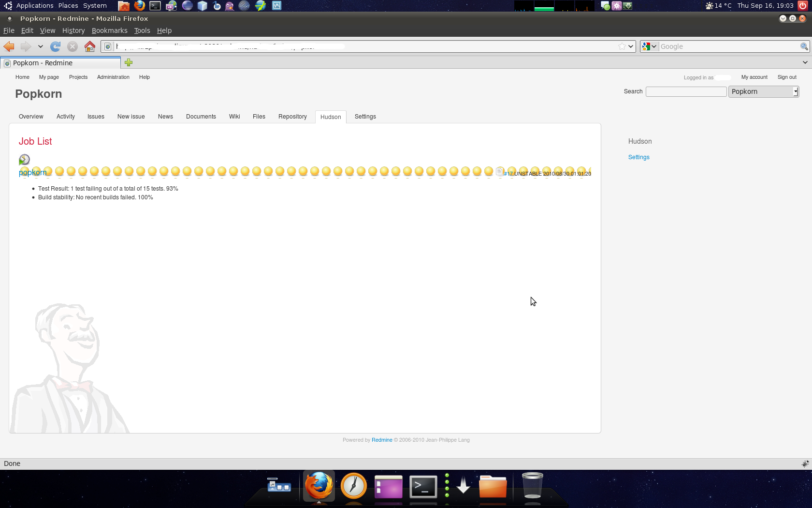The width and height of the screenshot is (812, 508).
Task: Open the Repository tab
Action: tap(292, 117)
